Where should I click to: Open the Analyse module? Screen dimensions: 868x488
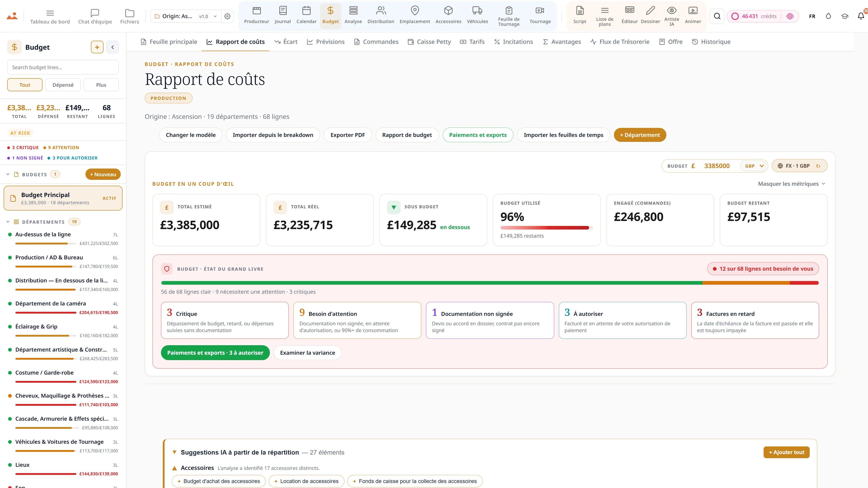coord(353,16)
